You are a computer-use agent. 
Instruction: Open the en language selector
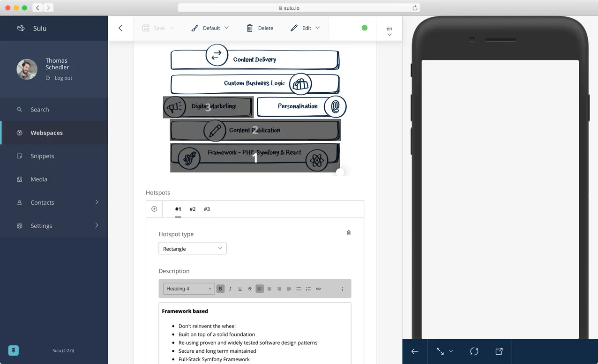(389, 31)
